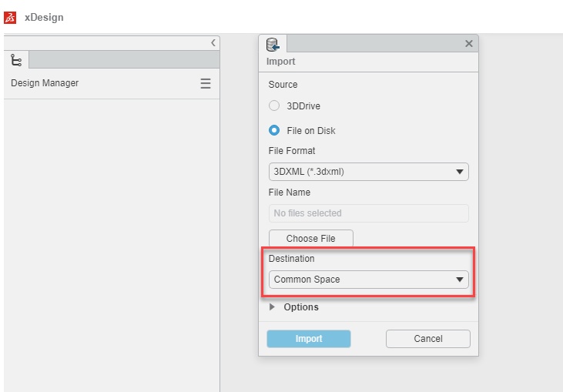Collapse the left side panel chevron
This screenshot has height=392, width=563.
tap(213, 43)
